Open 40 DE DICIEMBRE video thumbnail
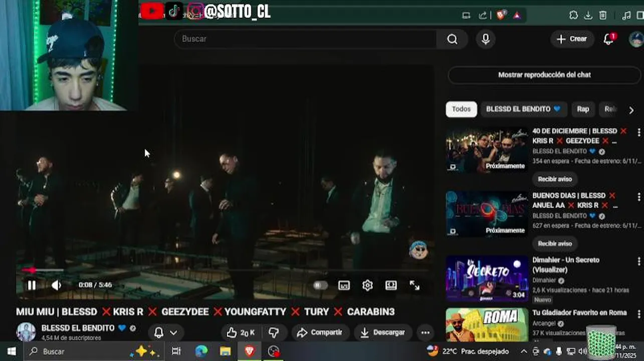The image size is (644, 361). (487, 150)
